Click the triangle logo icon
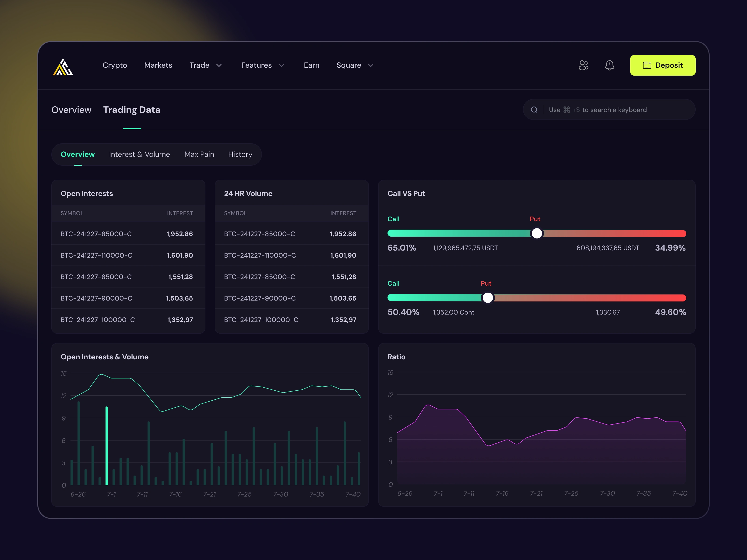This screenshot has width=747, height=560. 63,66
